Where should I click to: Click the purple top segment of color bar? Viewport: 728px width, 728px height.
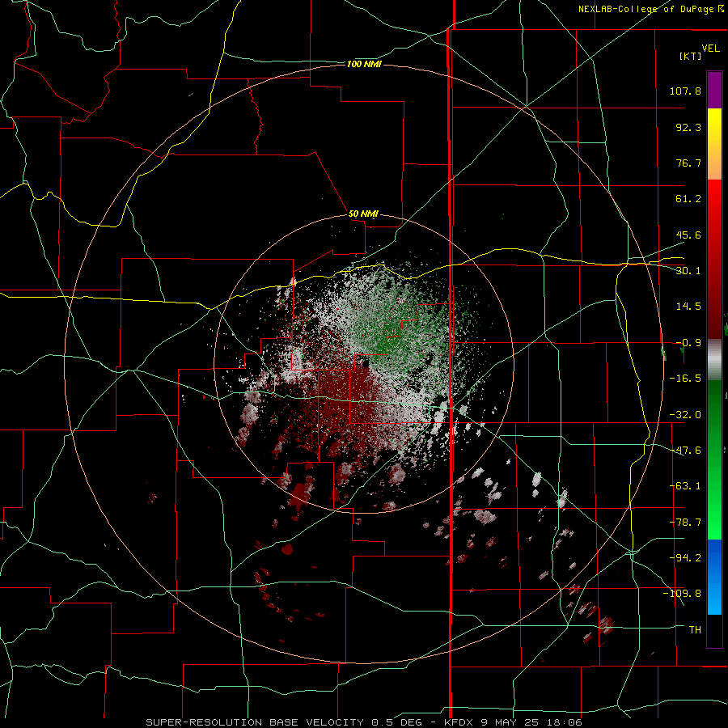(714, 90)
